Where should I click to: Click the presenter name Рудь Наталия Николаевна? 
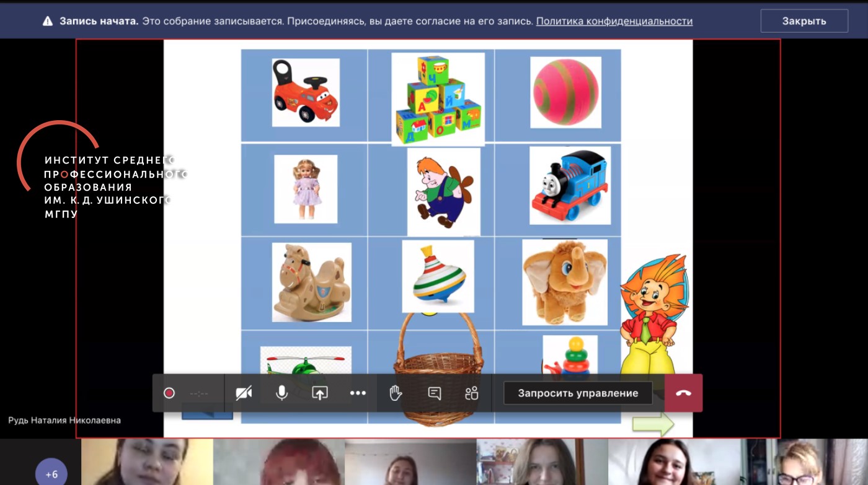pos(64,421)
